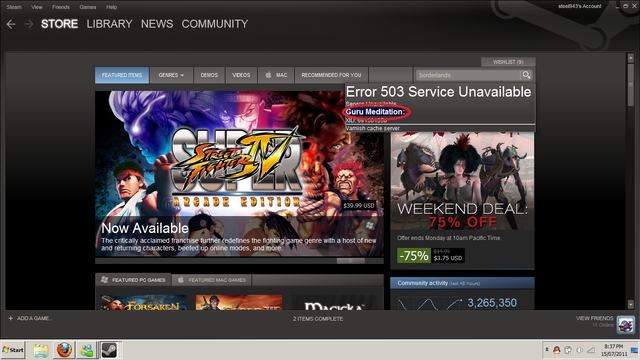Click the 3,265,350 activity count
The image size is (640, 360).
[x=492, y=303]
